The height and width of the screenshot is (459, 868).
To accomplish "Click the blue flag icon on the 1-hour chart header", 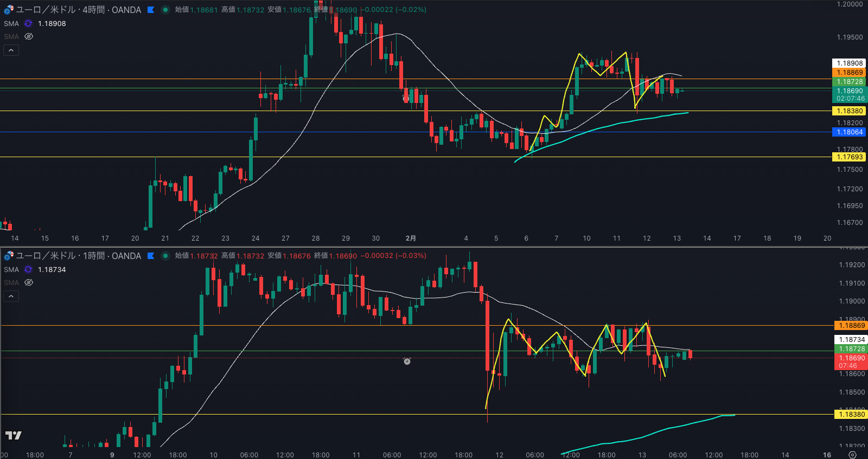I will (x=151, y=256).
